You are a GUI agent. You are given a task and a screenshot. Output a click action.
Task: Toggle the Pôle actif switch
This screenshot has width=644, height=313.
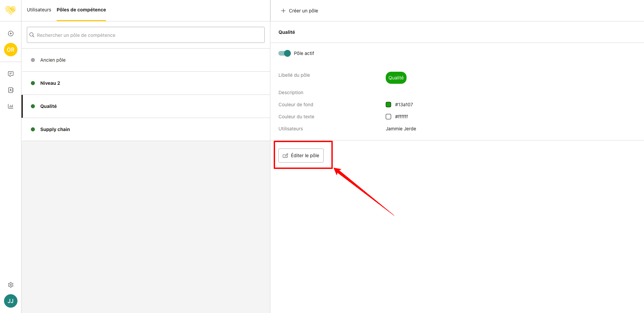pyautogui.click(x=284, y=53)
